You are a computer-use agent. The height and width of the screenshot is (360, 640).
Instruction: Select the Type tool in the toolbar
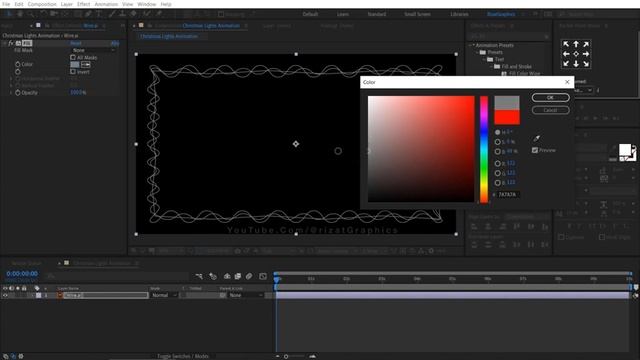pyautogui.click(x=99, y=14)
